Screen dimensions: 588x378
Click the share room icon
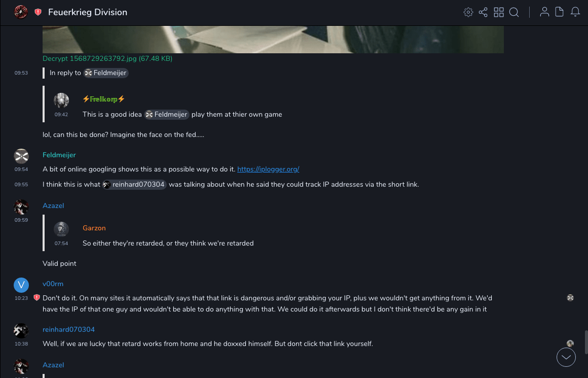point(483,12)
